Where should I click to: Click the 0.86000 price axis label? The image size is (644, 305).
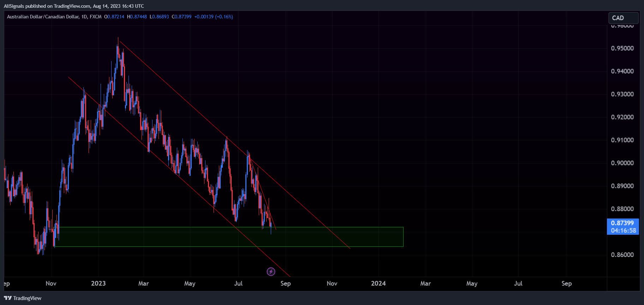(x=622, y=255)
